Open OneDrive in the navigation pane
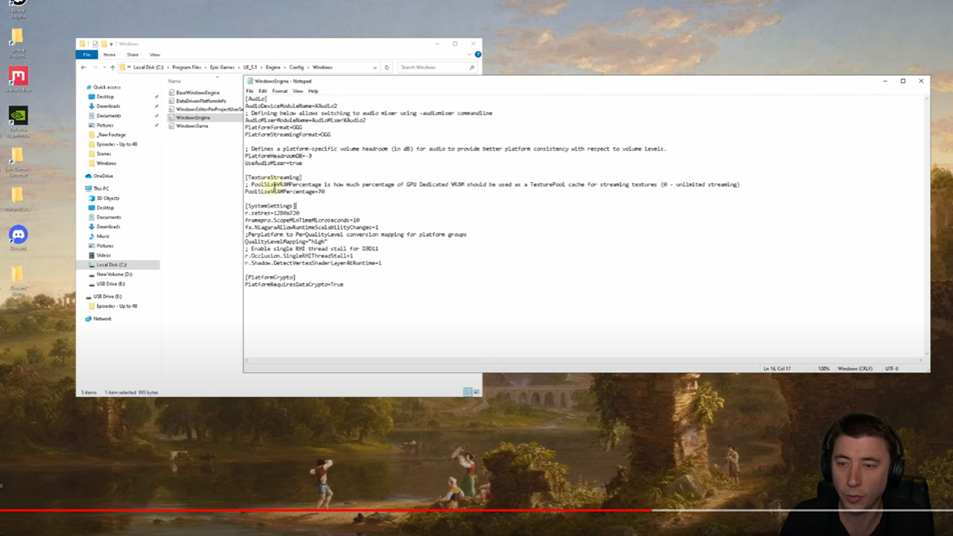This screenshot has height=536, width=953. 99,176
